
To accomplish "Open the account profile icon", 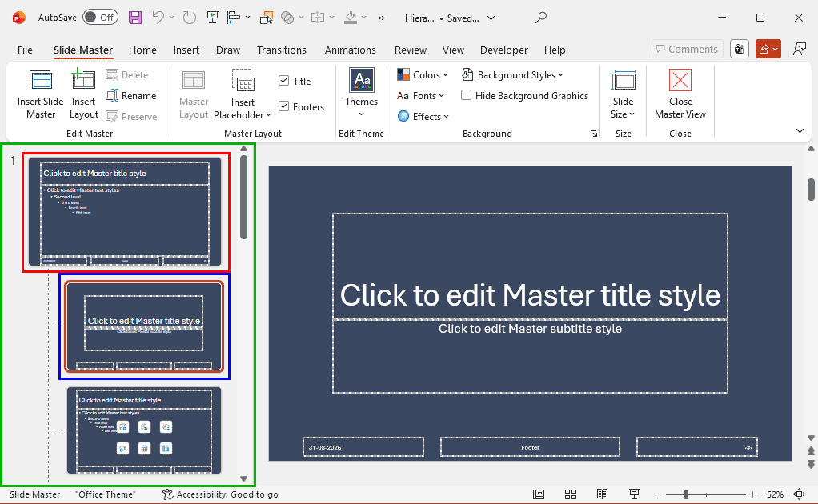I will pyautogui.click(x=800, y=49).
